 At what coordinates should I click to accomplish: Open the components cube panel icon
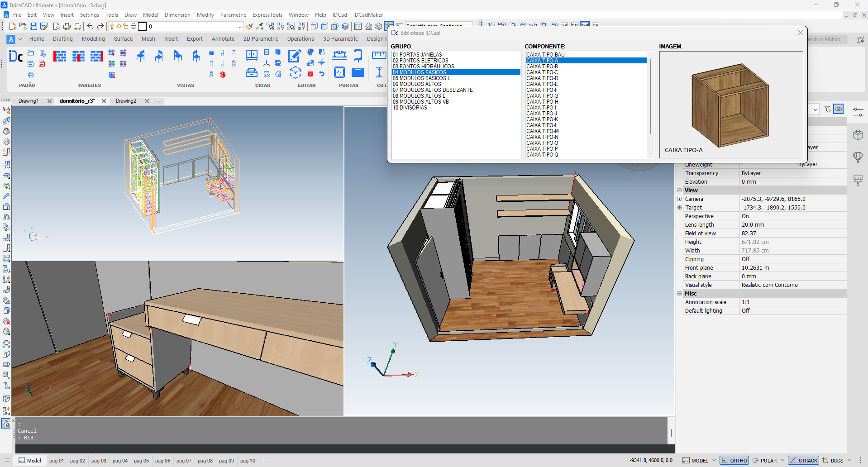(858, 135)
